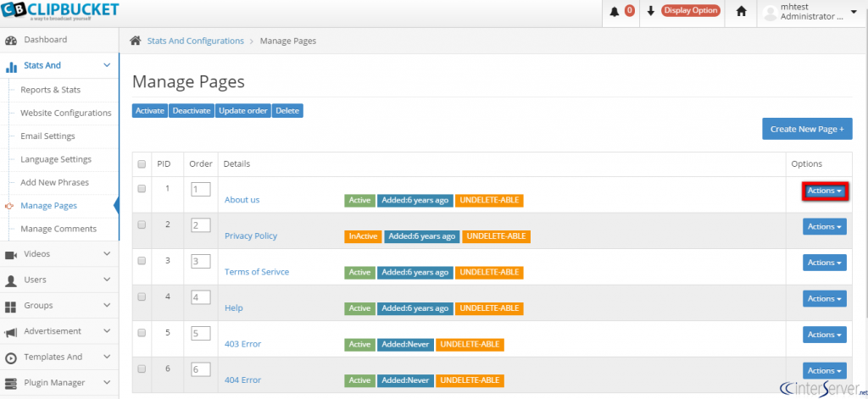Click the user avatar icon for mhtest
868x399 pixels.
pos(770,13)
